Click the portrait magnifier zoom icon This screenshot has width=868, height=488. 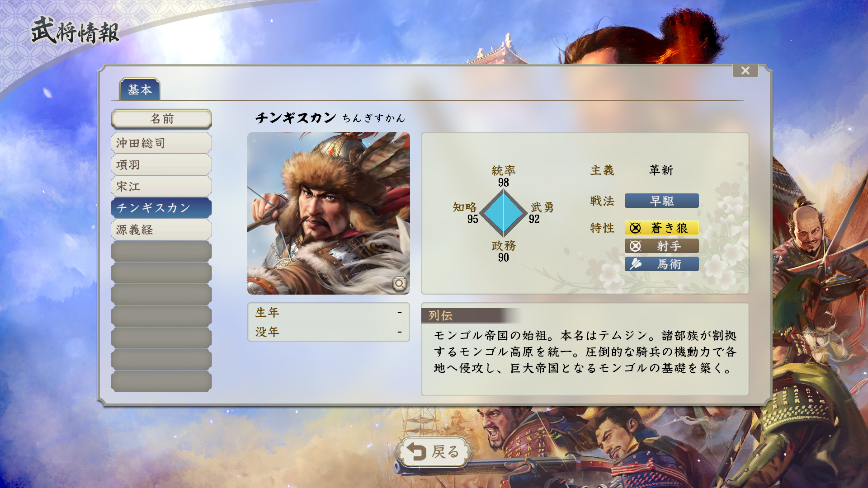(399, 283)
